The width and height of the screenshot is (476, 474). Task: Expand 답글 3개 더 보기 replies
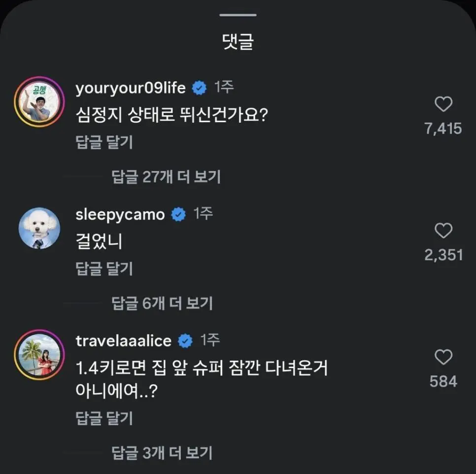click(162, 451)
